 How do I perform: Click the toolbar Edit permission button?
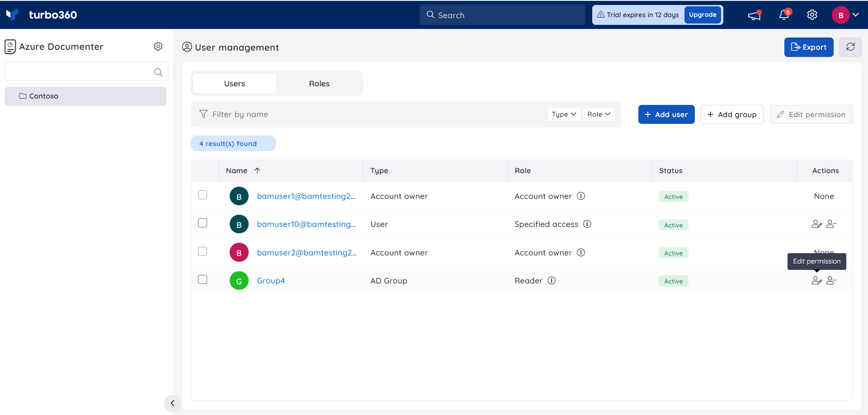point(811,114)
